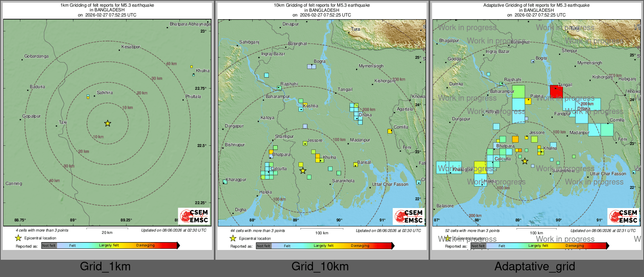Click the 'Felt' segment of the 10km legend
644x277 pixels.
pyautogui.click(x=287, y=246)
